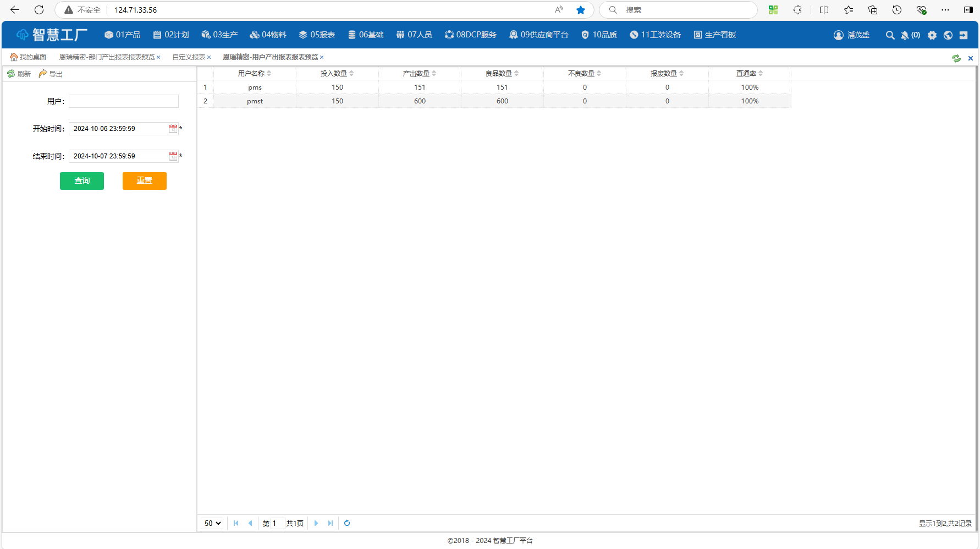Click the notification bell icon
This screenshot has width=980, height=549.
(905, 35)
